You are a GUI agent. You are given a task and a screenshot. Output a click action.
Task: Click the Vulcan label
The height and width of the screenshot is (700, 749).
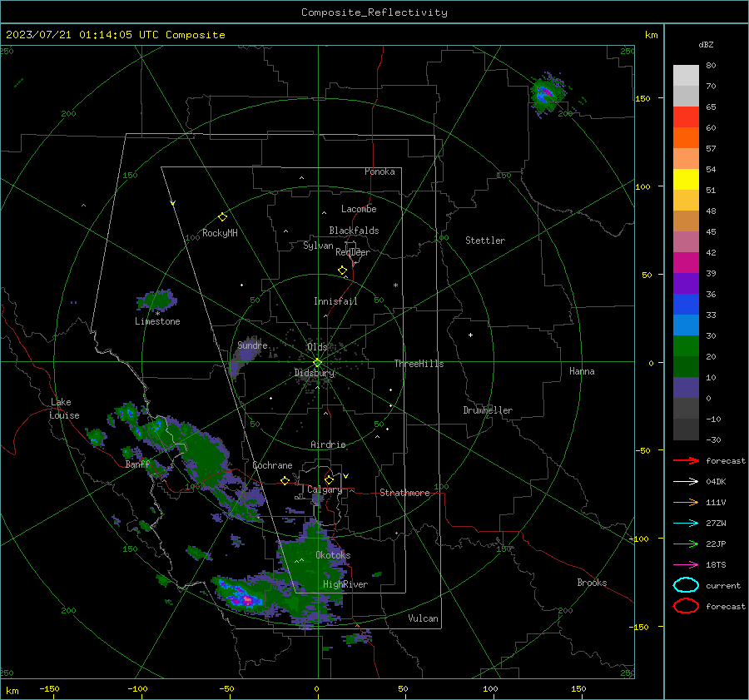[423, 618]
